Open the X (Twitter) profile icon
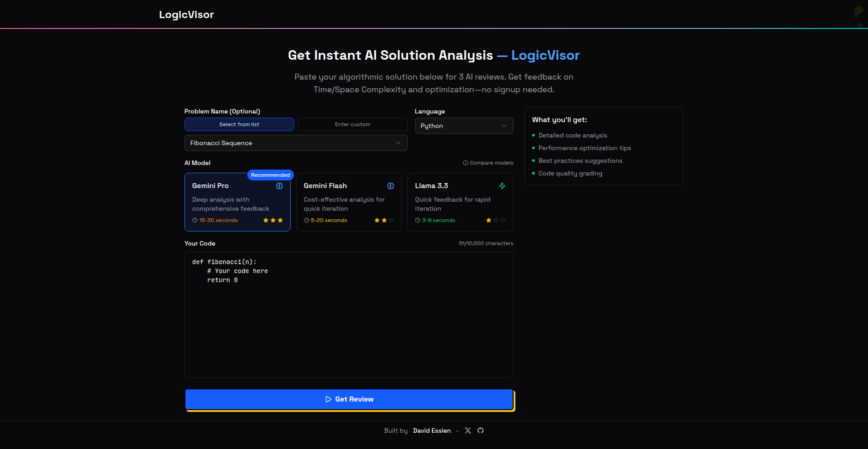 pos(468,430)
